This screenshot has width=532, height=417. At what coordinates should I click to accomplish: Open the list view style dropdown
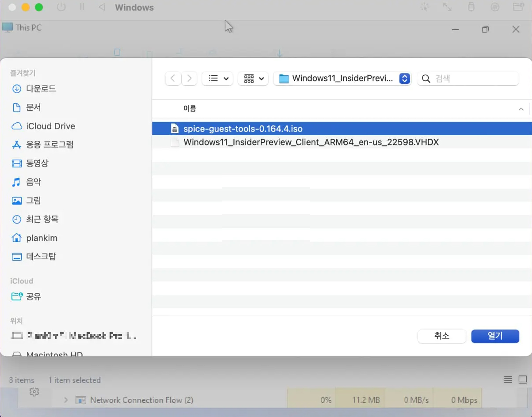[217, 79]
